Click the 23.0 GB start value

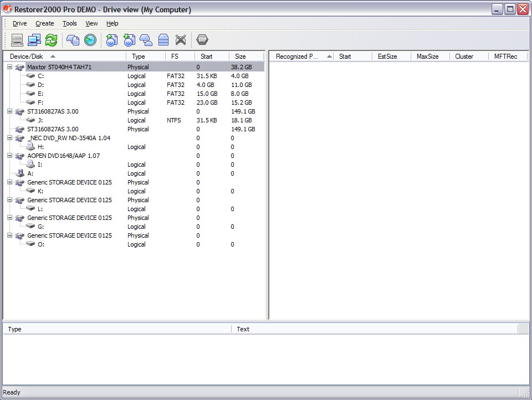point(207,102)
